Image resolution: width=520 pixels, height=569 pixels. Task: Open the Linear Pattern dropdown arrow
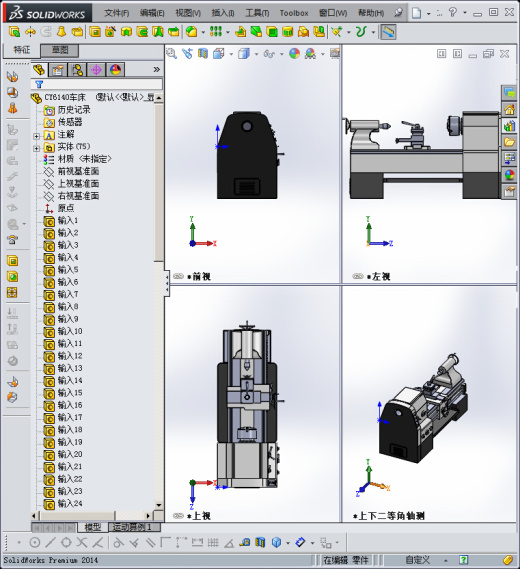[x=228, y=32]
